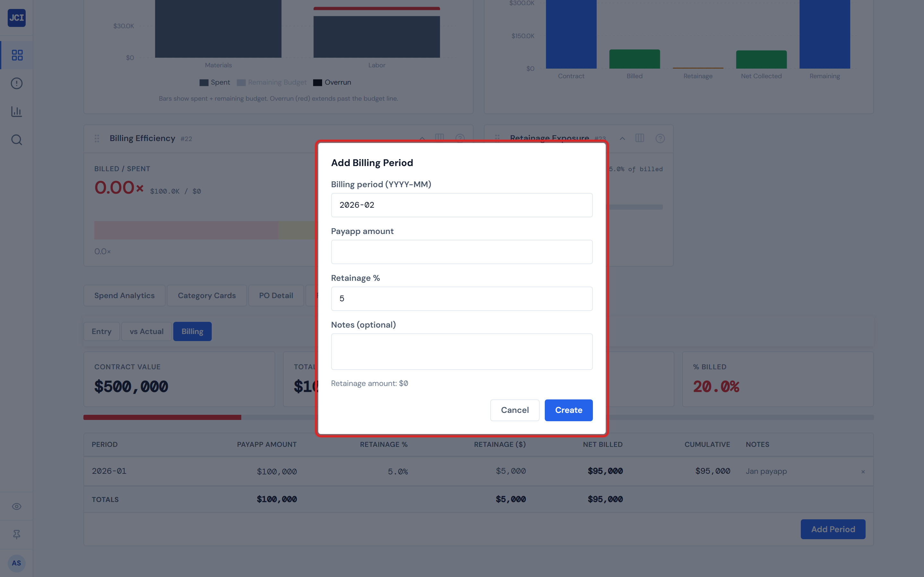This screenshot has width=924, height=577.
Task: Switch to the Entry view toggle
Action: [102, 331]
